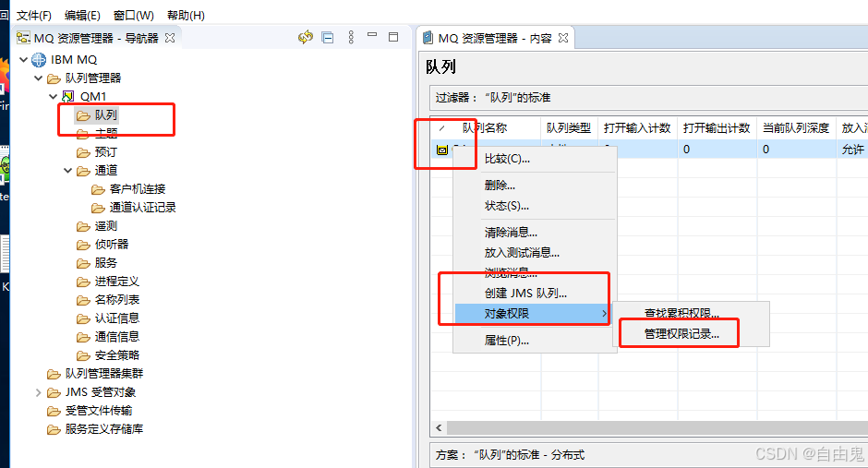The height and width of the screenshot is (468, 868).
Task: Collapse the 队列管理器 tree node
Action: point(38,78)
